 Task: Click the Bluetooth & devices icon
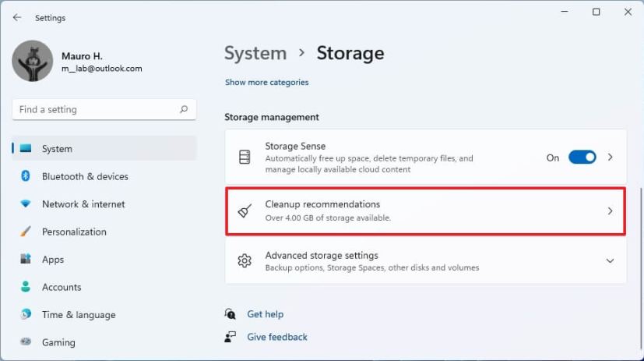pos(26,176)
